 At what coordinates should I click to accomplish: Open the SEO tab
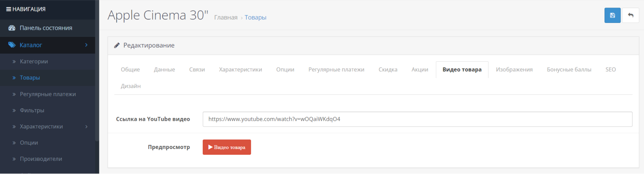tap(610, 70)
